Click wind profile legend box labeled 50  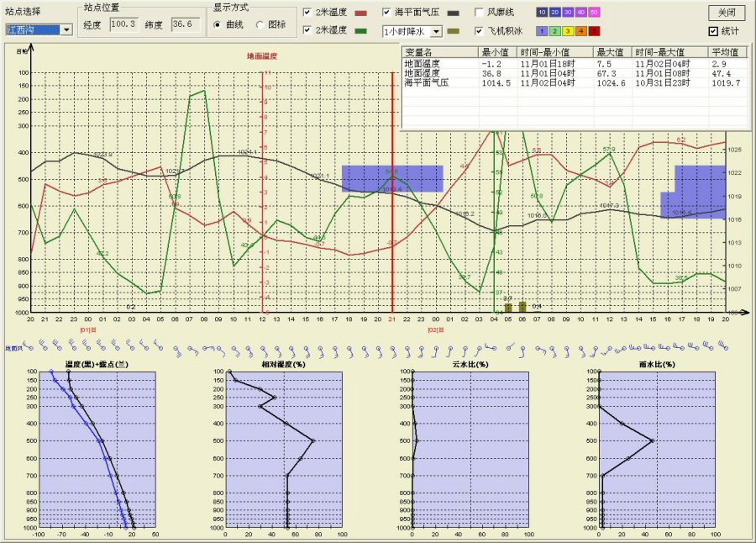(x=594, y=13)
